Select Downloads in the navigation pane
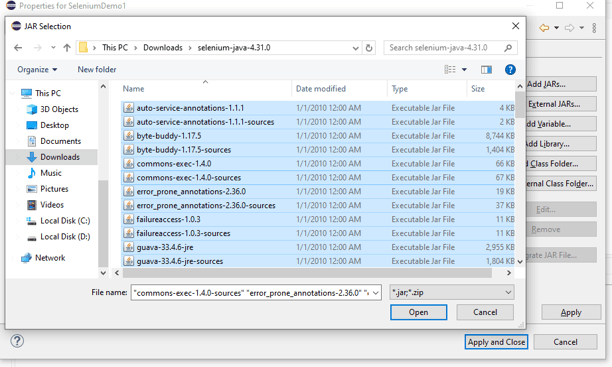Image resolution: width=612 pixels, height=367 pixels. coord(60,157)
